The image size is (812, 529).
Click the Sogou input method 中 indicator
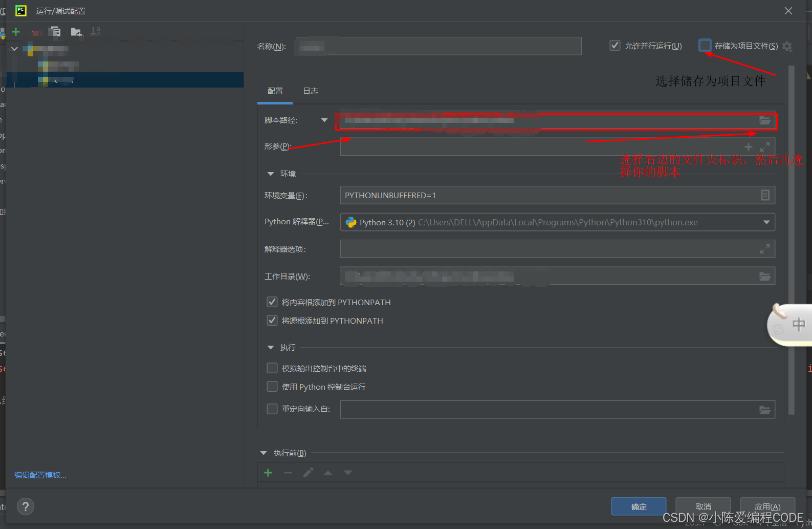pyautogui.click(x=799, y=324)
